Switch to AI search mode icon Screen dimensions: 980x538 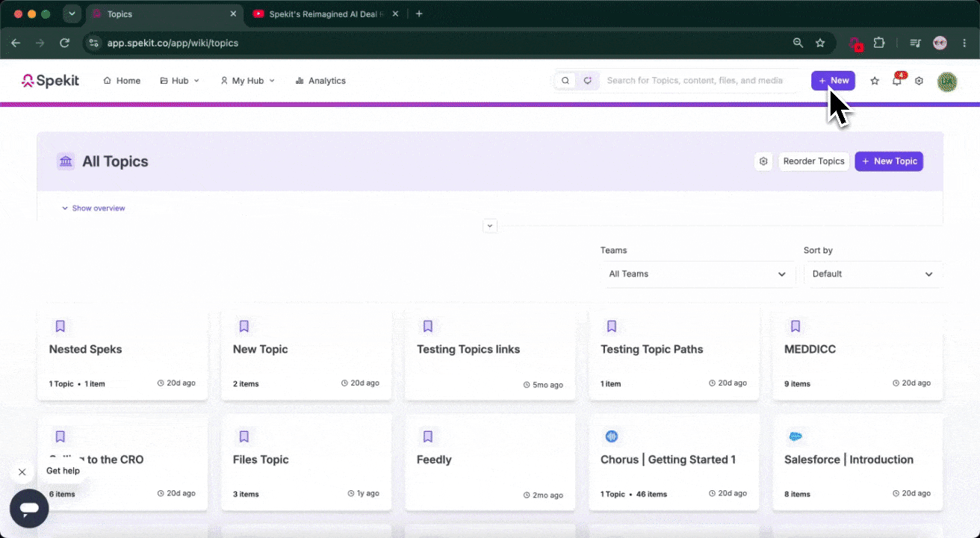click(588, 81)
